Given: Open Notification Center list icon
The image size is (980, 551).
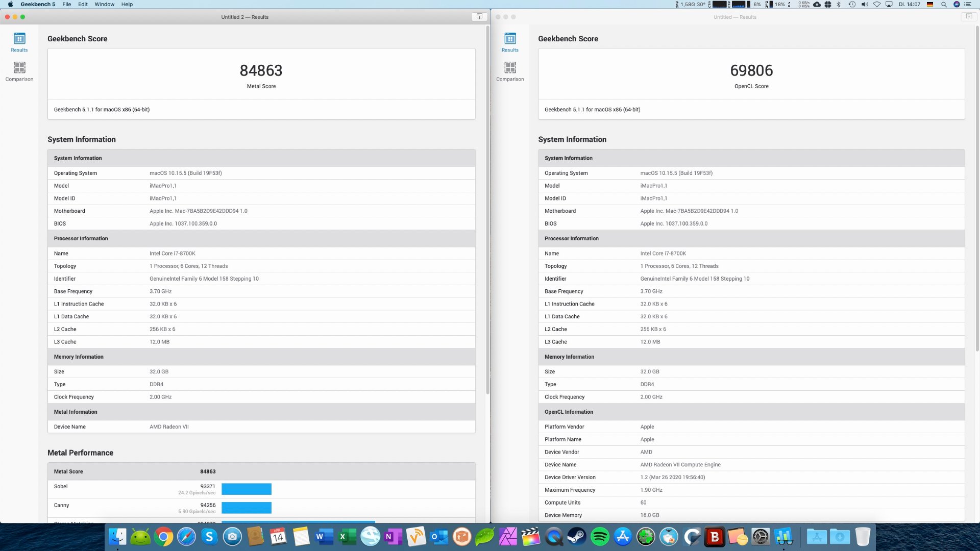Looking at the screenshot, I should [x=968, y=4].
